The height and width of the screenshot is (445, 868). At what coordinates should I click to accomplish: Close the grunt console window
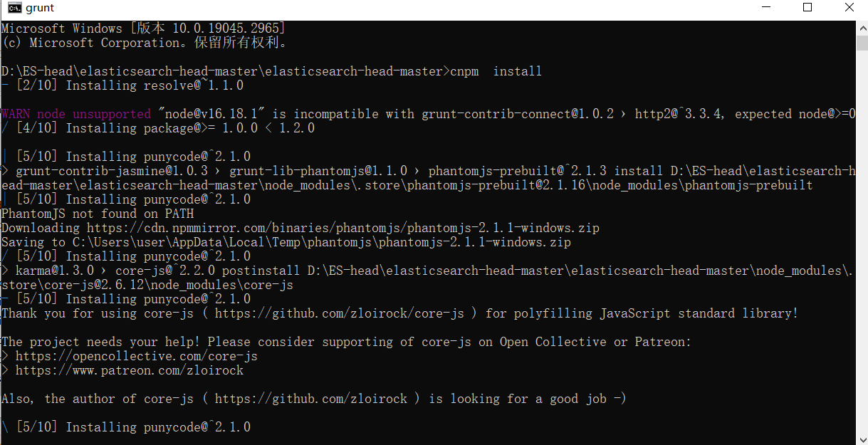[x=849, y=8]
